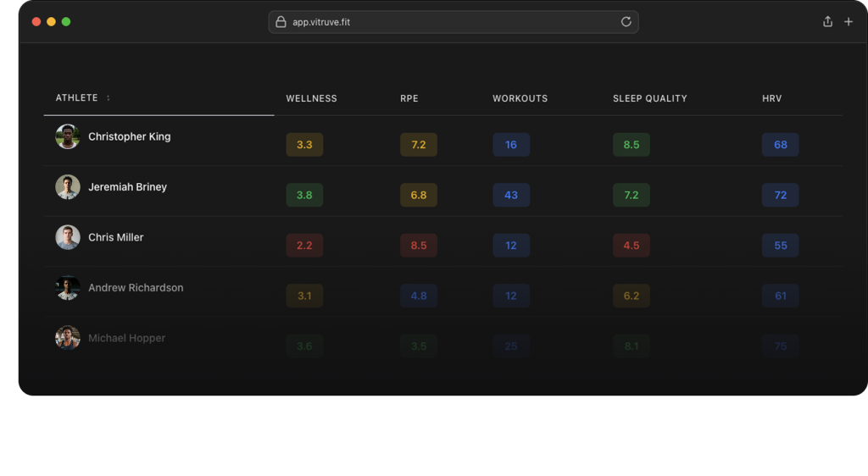Click Christopher King's green 8.5 sleep badge
The height and width of the screenshot is (476, 868).
632,145
